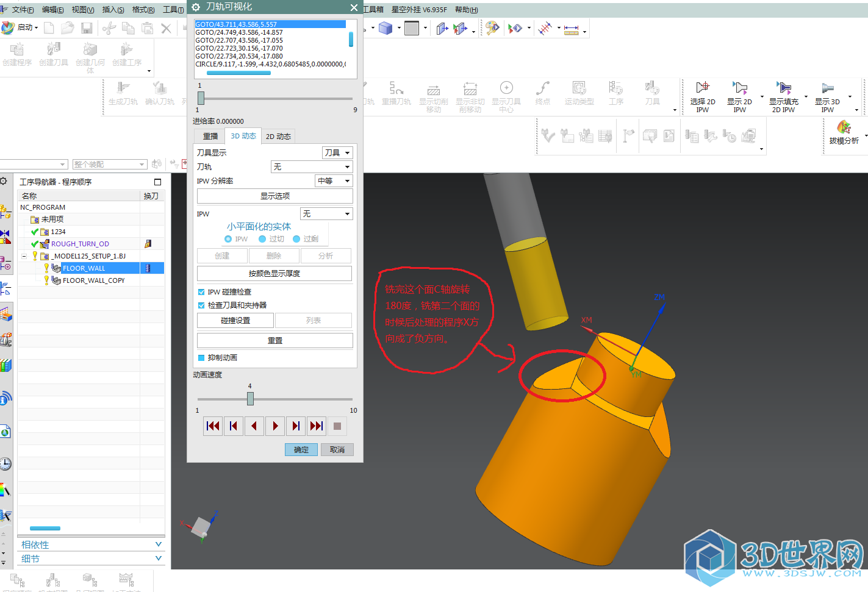868x592 pixels.
Task: Click the 碰撞设置 button
Action: (x=235, y=321)
